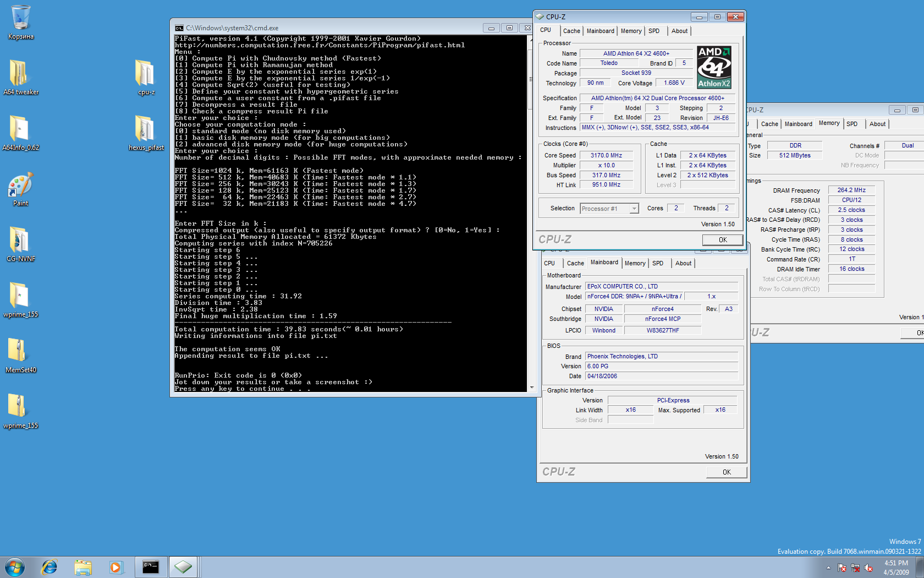Click the AMD Athlon 64 X2 logo

714,67
